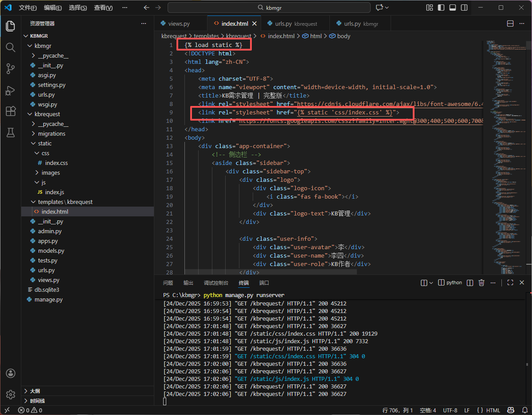532x415 pixels.
Task: Open the Manage gear icon
Action: [11, 394]
